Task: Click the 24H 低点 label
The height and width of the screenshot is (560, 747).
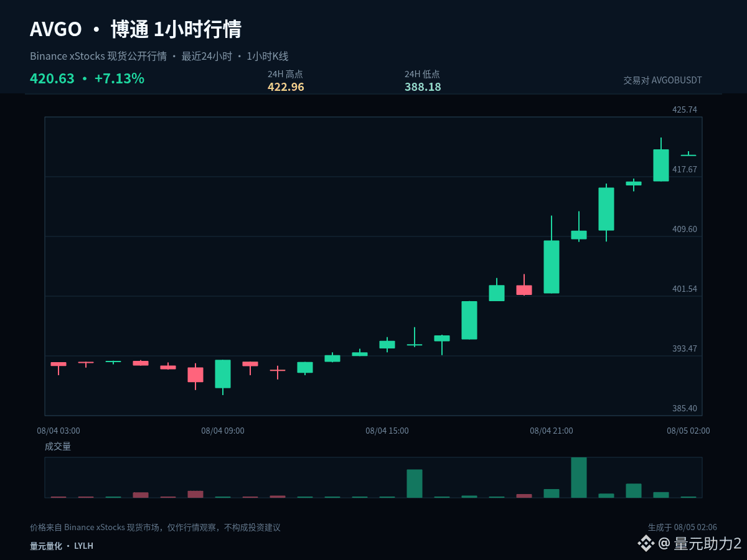Action: (x=422, y=74)
